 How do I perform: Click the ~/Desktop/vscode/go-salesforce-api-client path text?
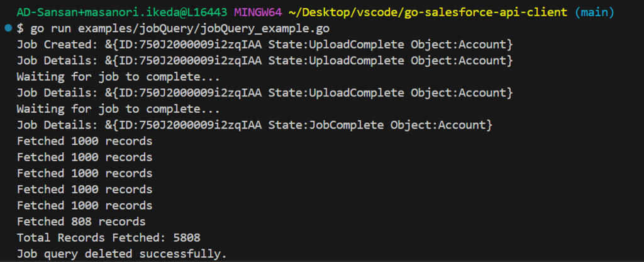click(x=428, y=13)
